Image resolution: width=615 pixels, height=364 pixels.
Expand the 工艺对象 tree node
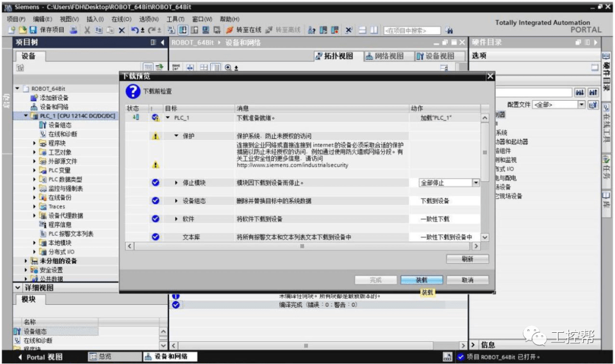point(35,152)
